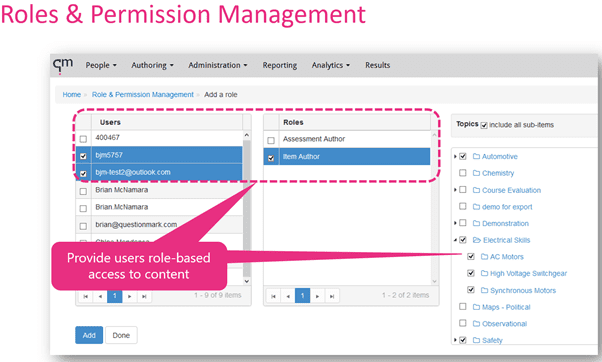
Task: Go to previous page of Users list
Action: (x=100, y=296)
